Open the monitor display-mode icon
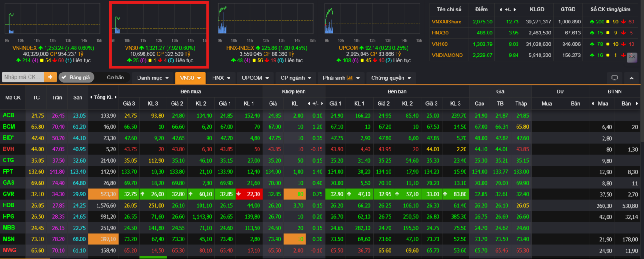The width and height of the screenshot is (644, 259). pos(614,78)
